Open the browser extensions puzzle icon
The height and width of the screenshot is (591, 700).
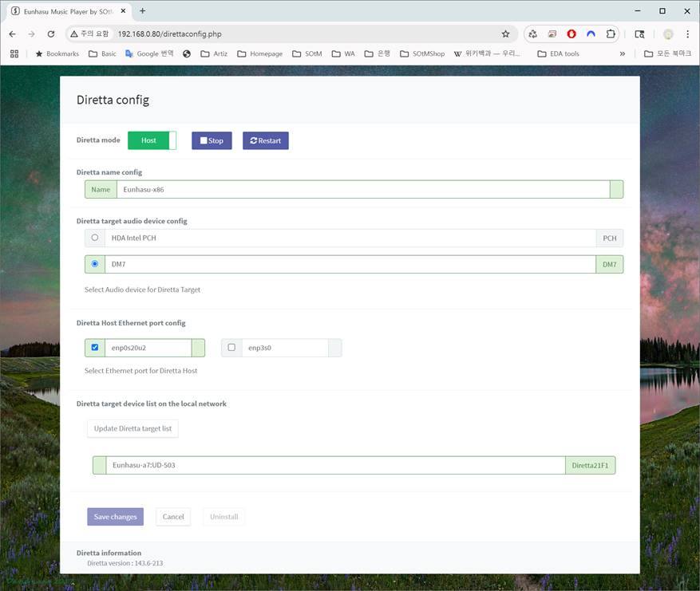coord(611,34)
